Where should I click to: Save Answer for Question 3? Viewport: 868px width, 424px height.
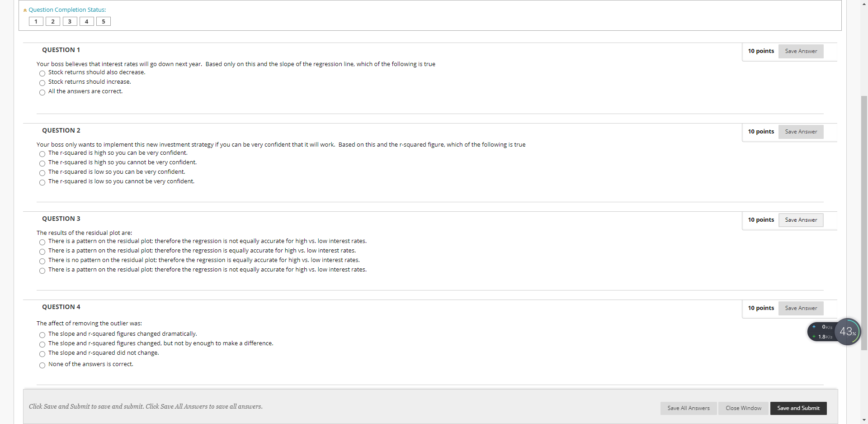point(800,220)
